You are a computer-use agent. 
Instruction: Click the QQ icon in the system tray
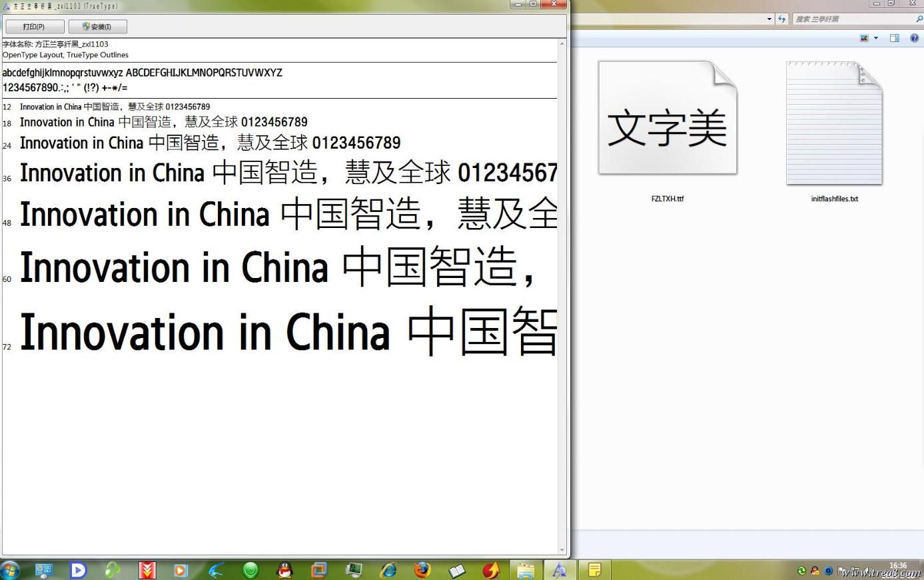[x=815, y=571]
